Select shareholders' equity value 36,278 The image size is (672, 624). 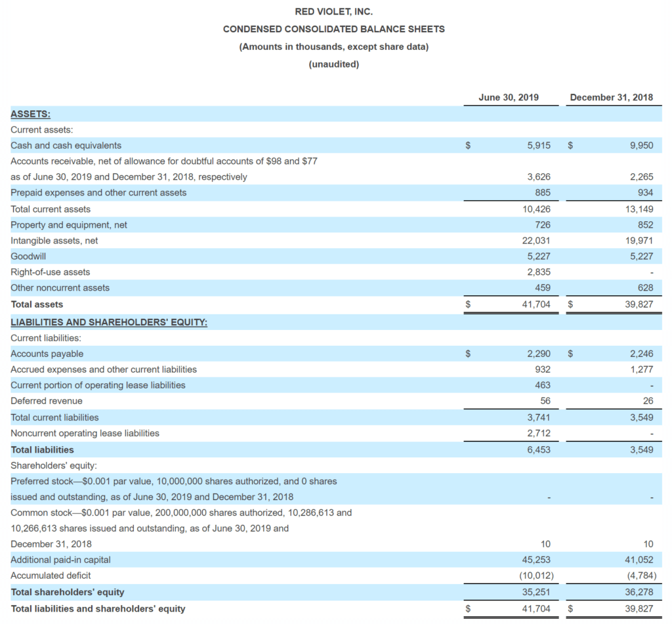click(x=639, y=593)
